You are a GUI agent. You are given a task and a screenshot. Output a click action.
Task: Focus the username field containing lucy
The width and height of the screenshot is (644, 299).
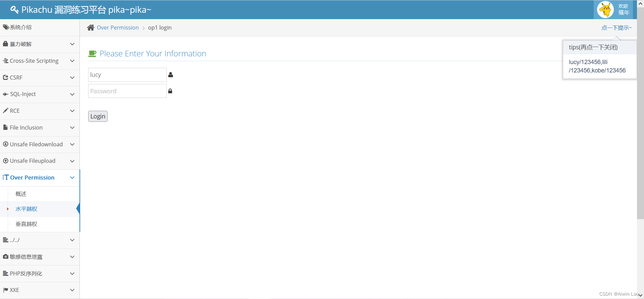(x=127, y=74)
